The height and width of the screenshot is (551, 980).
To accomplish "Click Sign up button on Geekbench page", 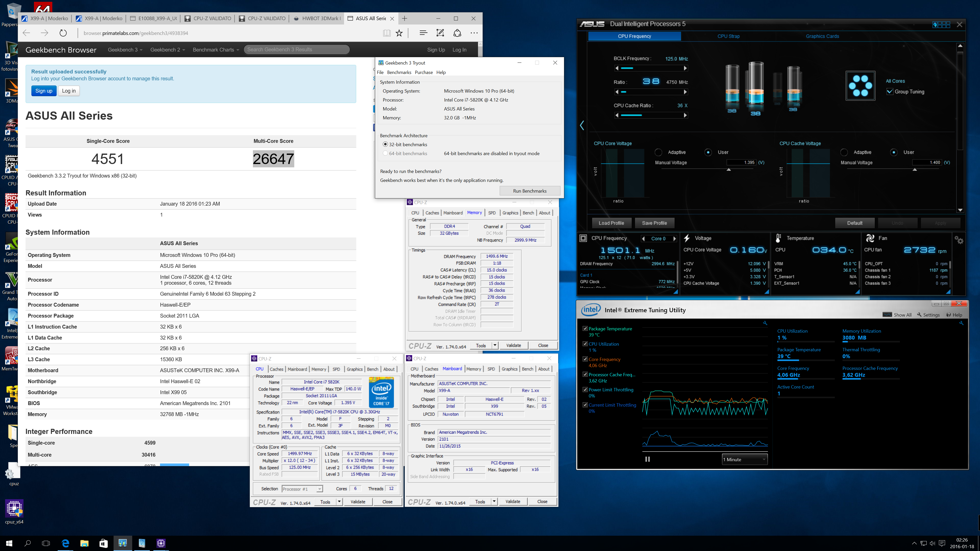I will (44, 91).
